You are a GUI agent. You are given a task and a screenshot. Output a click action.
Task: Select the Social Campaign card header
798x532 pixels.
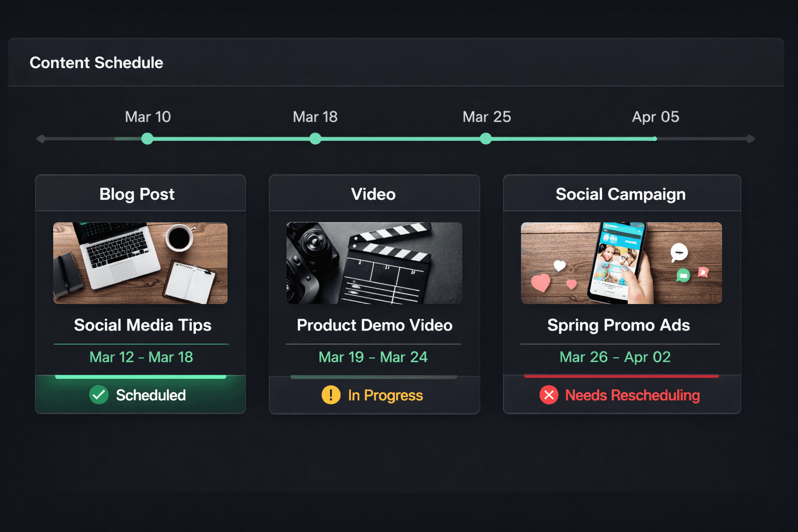click(x=621, y=194)
